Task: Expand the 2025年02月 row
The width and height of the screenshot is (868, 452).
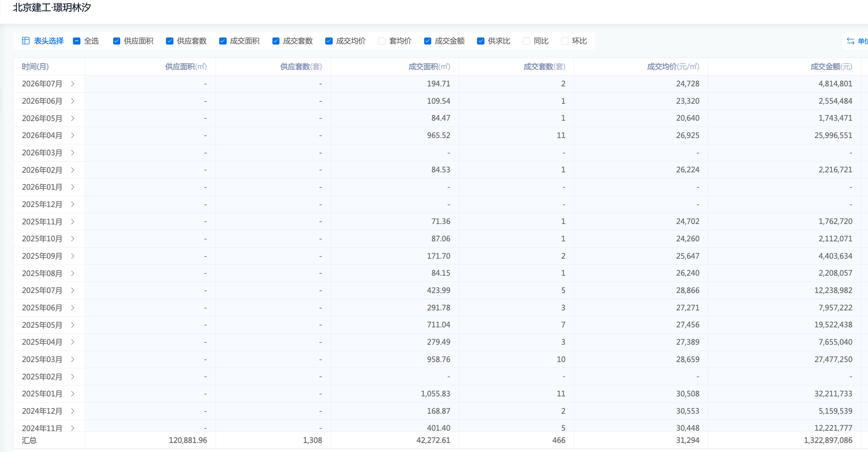Action: coord(73,377)
